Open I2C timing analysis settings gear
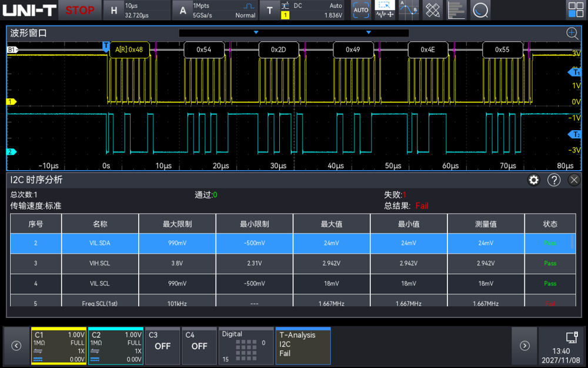The image size is (588, 368). click(534, 180)
